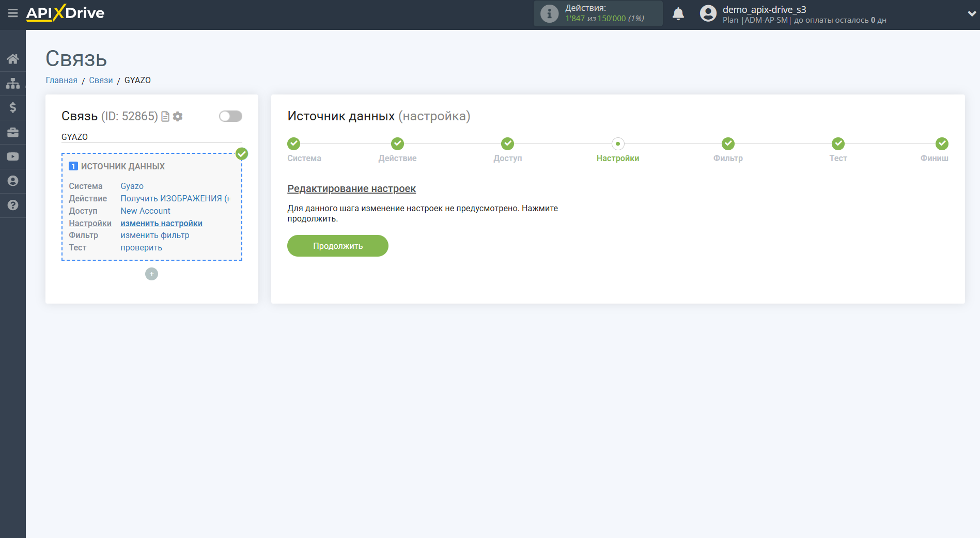
Task: Open the profile icon in the sidebar
Action: point(13,181)
